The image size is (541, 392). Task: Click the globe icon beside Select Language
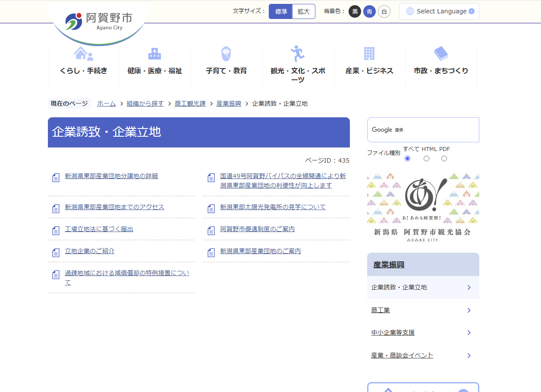point(410,11)
